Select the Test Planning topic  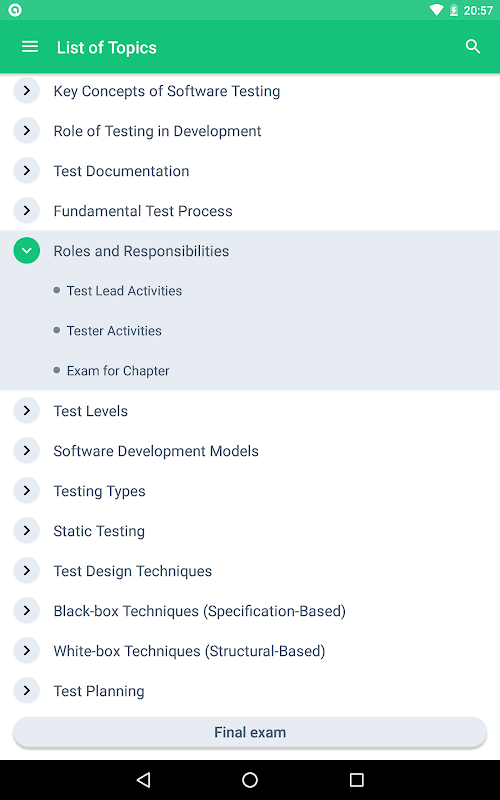point(99,691)
